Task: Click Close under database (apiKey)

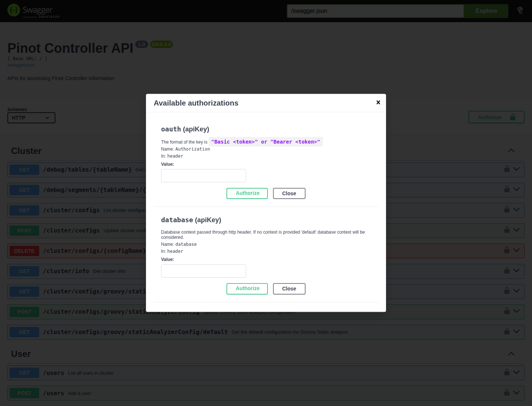Action: 289,289
